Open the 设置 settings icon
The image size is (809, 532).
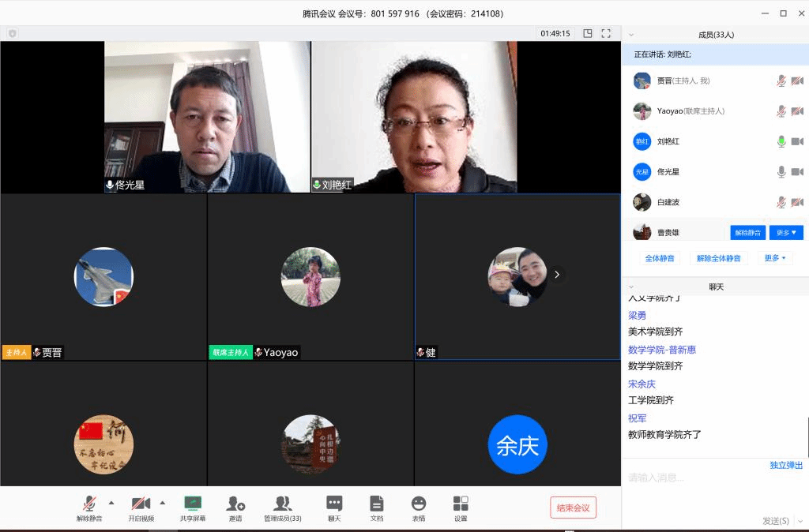pos(461,503)
